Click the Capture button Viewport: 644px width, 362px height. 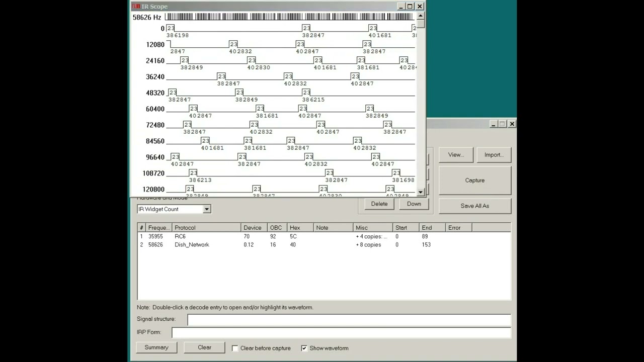pos(475,180)
